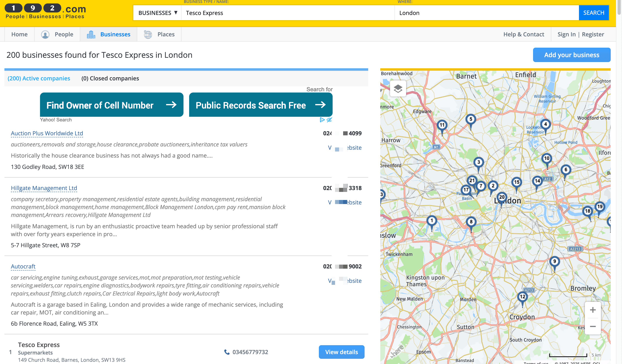Show the closed companies filter
Image resolution: width=622 pixels, height=364 pixels.
coord(110,78)
